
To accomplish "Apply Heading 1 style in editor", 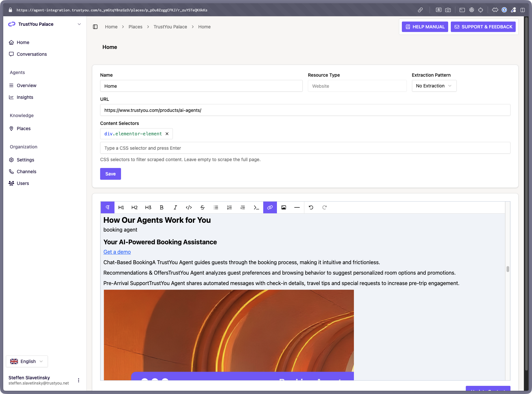I will click(121, 207).
